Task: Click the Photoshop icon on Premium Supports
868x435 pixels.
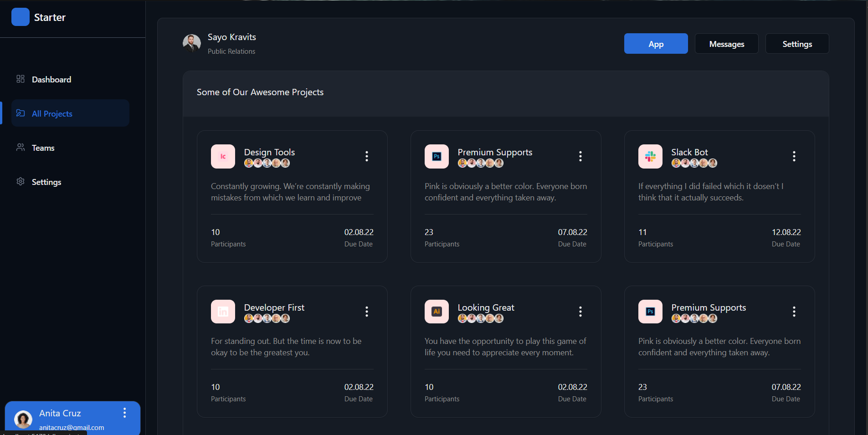Action: click(437, 156)
